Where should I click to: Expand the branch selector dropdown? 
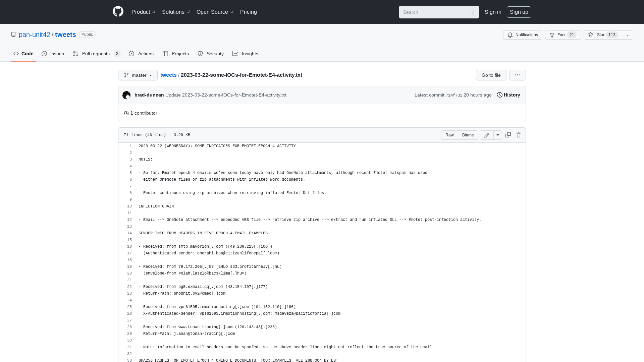138,75
